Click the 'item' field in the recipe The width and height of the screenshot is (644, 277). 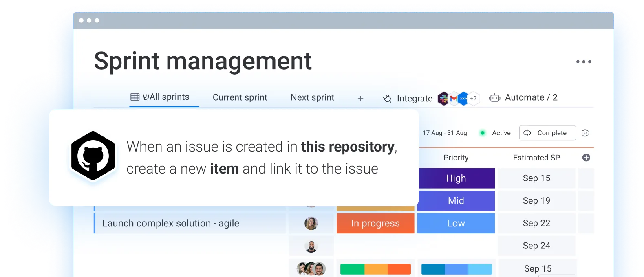pyautogui.click(x=224, y=169)
